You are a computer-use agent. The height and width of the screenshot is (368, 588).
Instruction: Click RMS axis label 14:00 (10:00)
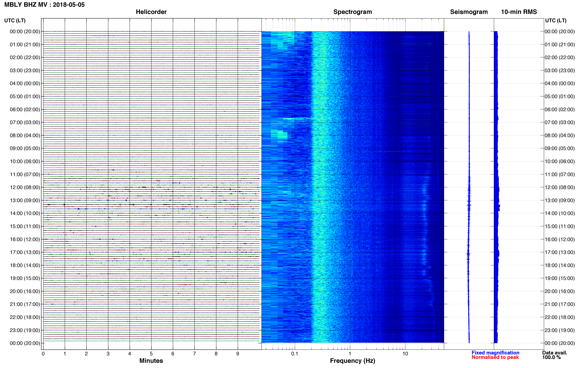(560, 213)
